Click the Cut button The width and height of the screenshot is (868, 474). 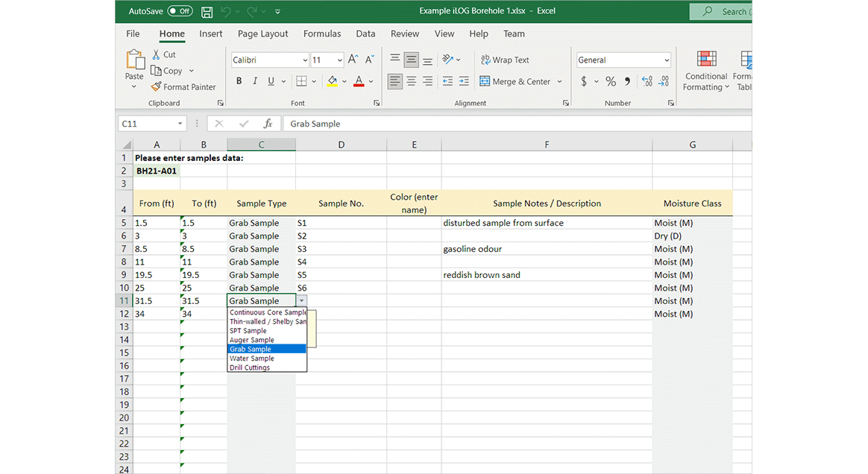tap(164, 54)
